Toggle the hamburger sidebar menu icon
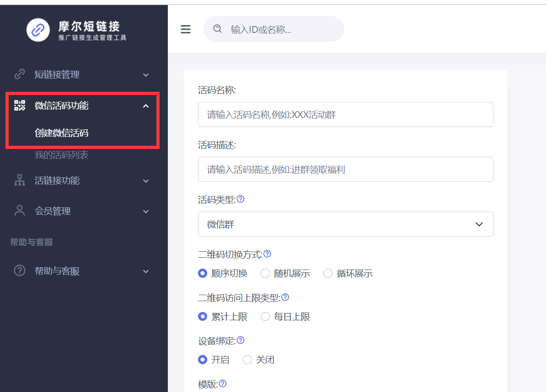This screenshot has height=392, width=546. pos(186,29)
